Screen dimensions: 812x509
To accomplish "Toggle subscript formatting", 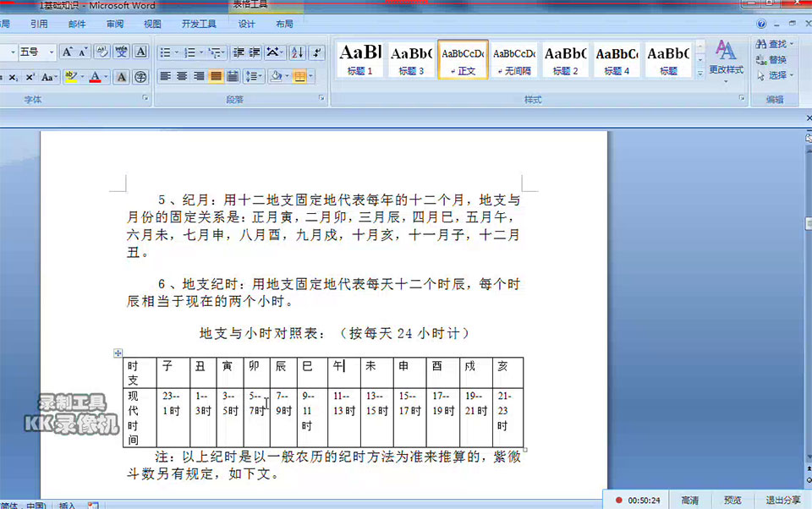I will point(13,77).
